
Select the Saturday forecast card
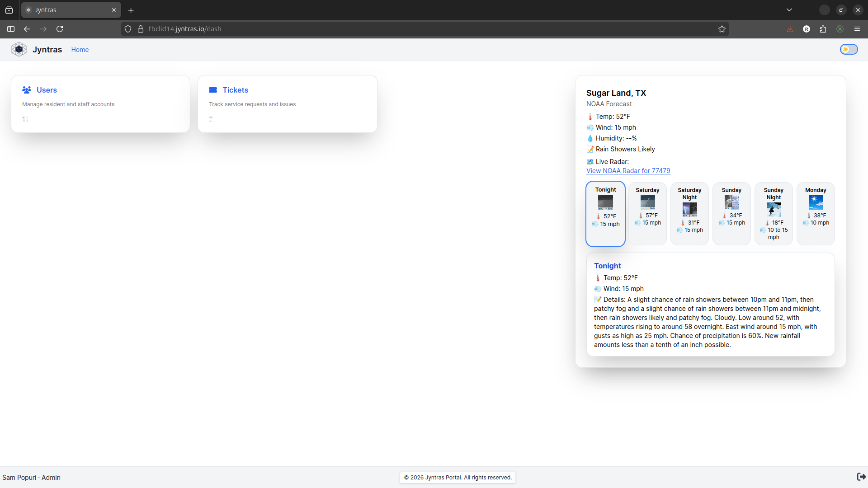pos(647,214)
